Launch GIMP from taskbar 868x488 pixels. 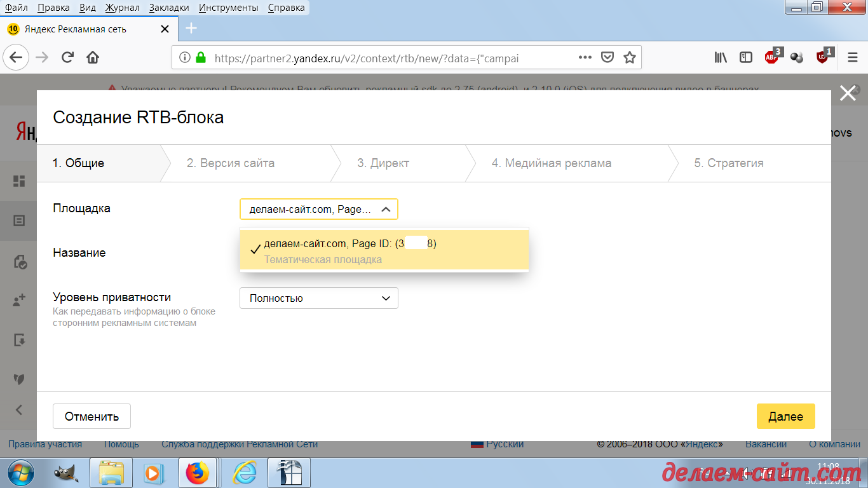(65, 473)
